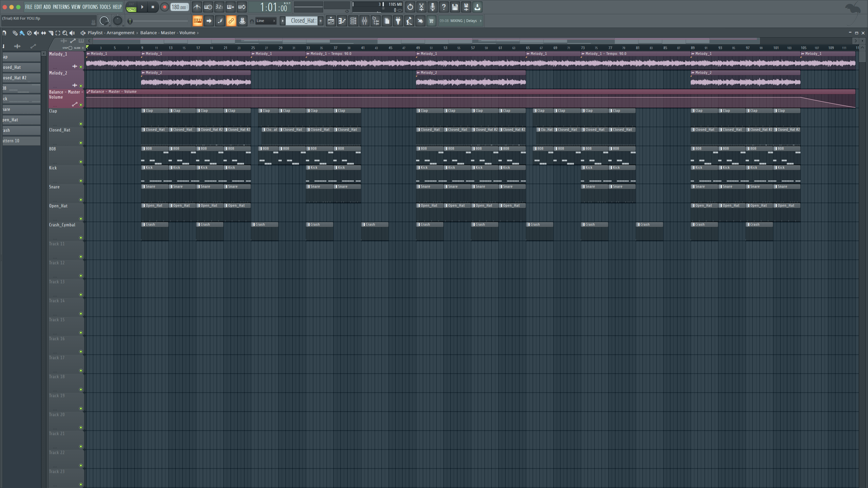868x488 pixels.
Task: Open the ADD menu
Action: pyautogui.click(x=47, y=7)
